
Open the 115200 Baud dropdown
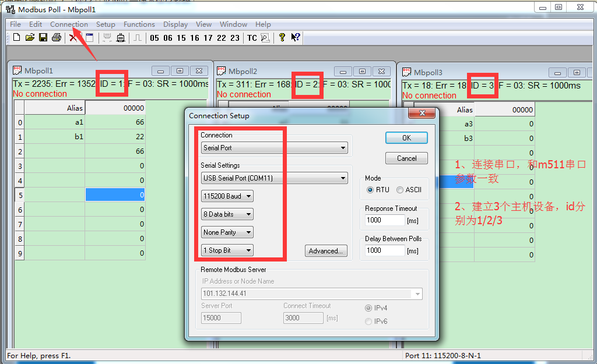coord(227,196)
